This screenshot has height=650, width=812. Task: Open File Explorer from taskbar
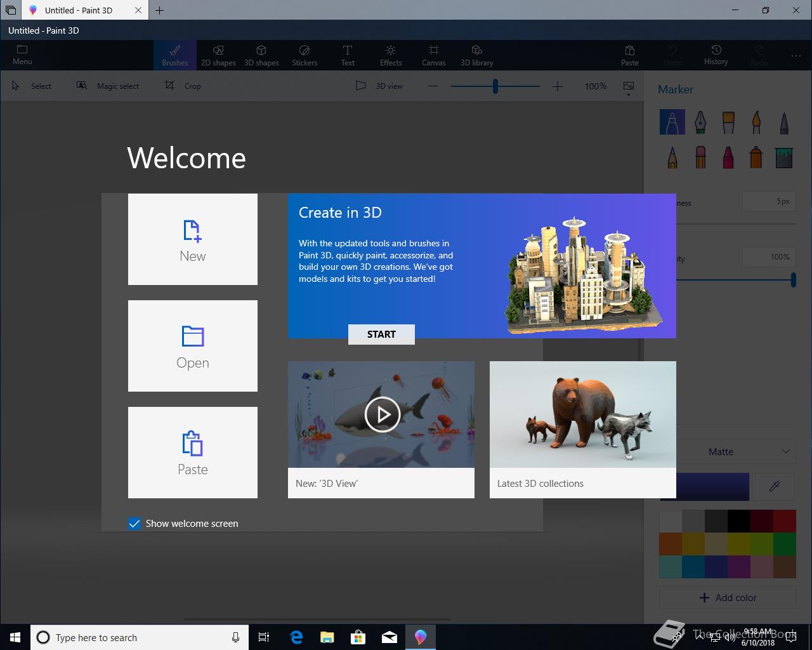click(327, 637)
